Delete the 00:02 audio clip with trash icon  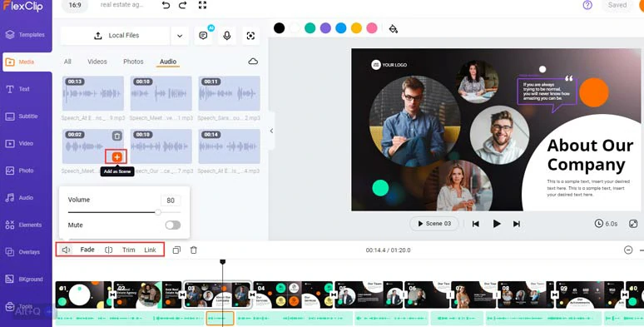click(x=117, y=136)
